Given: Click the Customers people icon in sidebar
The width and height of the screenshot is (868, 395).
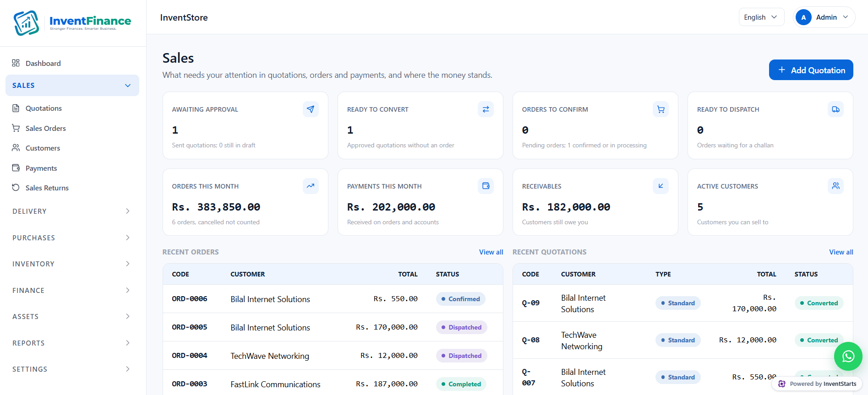Looking at the screenshot, I should [x=16, y=148].
